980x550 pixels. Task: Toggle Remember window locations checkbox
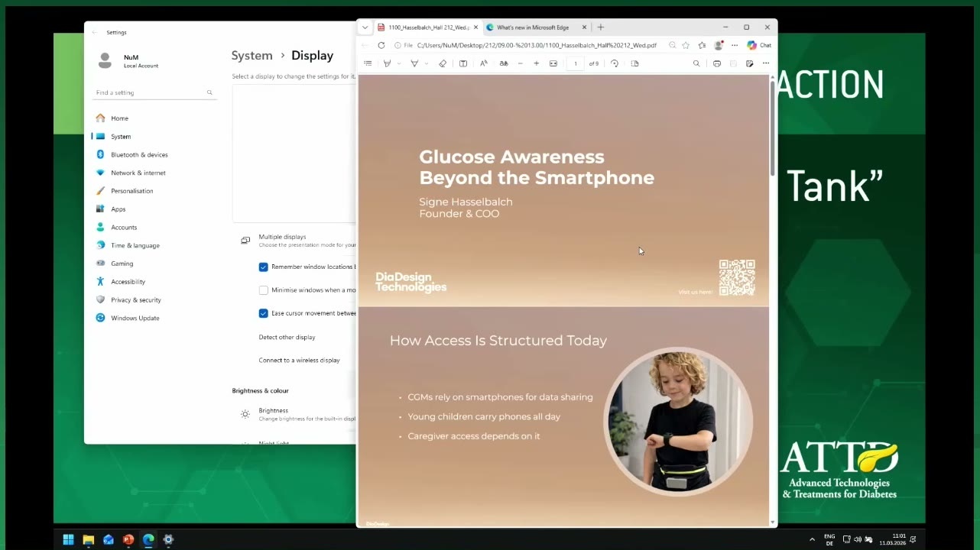[264, 267]
